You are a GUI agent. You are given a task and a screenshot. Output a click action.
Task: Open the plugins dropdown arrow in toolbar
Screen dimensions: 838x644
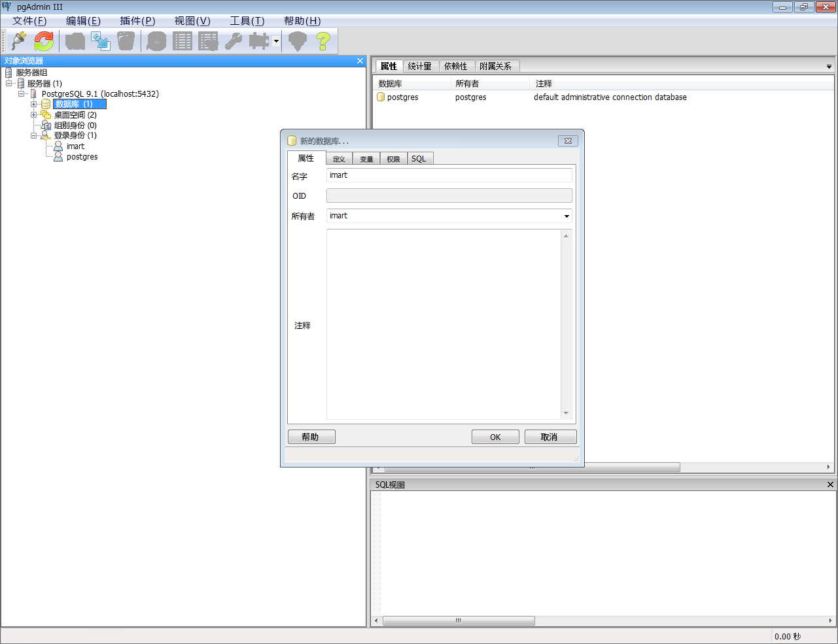tap(276, 41)
